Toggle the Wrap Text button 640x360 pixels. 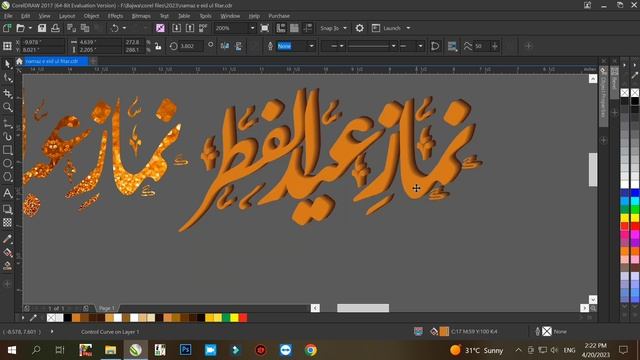tap(452, 46)
